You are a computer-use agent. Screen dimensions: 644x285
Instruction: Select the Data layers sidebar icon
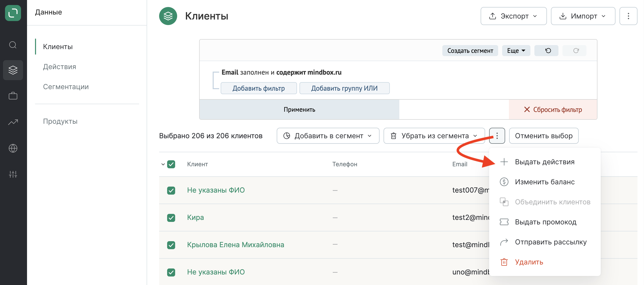pyautogui.click(x=13, y=70)
